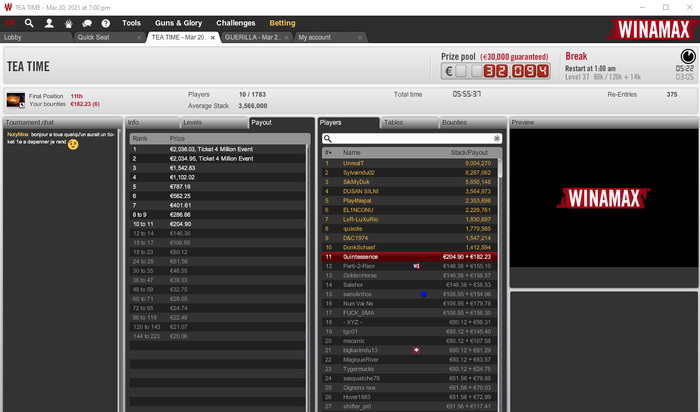Click the Rank column header in payouts
This screenshot has width=700, height=412.
[x=140, y=139]
